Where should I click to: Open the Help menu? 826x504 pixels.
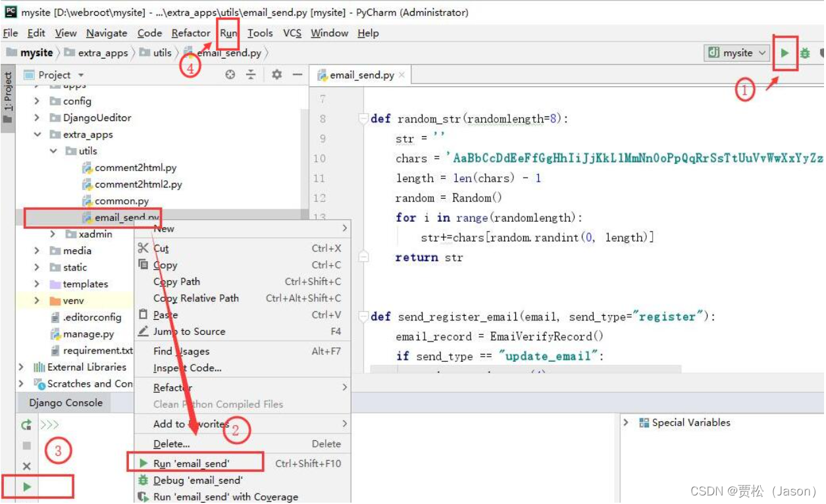[x=368, y=33]
